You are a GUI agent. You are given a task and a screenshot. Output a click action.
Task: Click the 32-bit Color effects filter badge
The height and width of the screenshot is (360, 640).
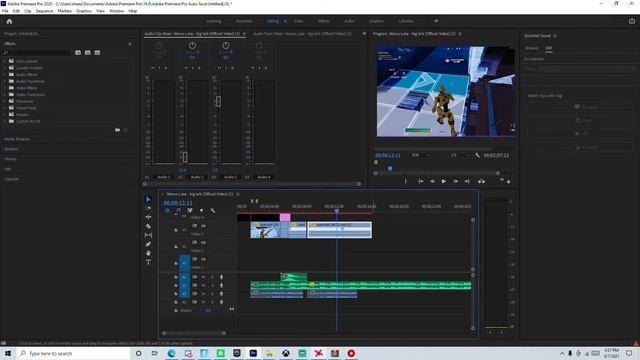(x=88, y=53)
